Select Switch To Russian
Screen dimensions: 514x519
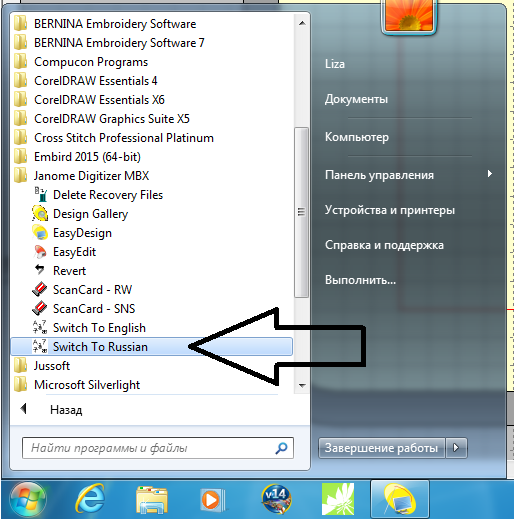[x=152, y=347]
